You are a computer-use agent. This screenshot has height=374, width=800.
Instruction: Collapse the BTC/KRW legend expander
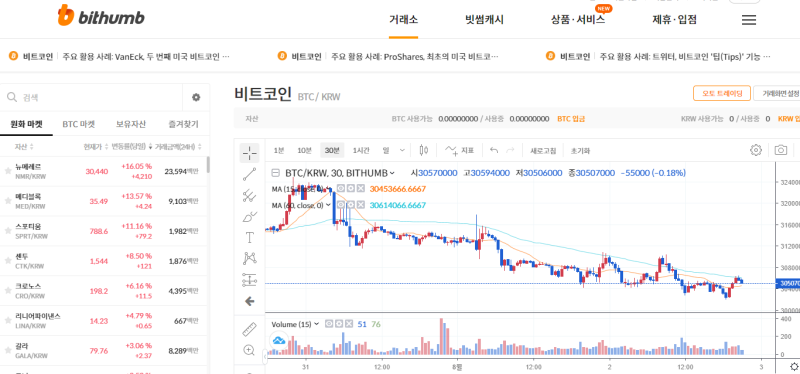point(276,173)
